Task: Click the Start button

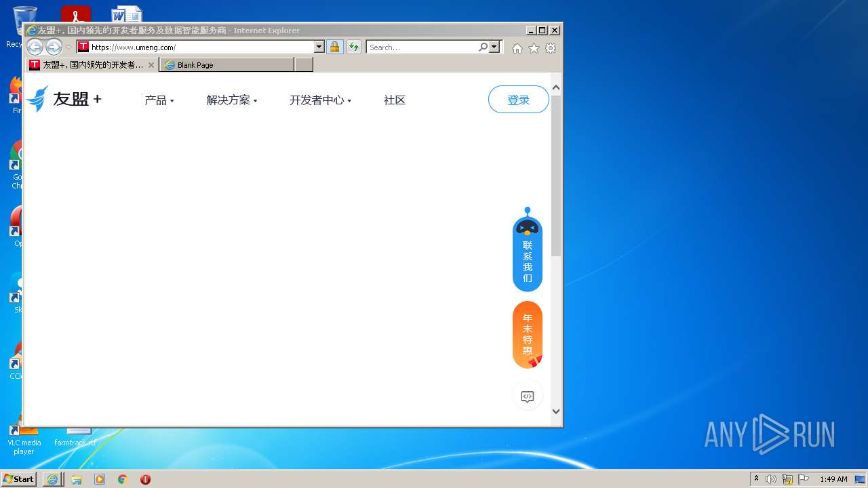Action: (19, 479)
